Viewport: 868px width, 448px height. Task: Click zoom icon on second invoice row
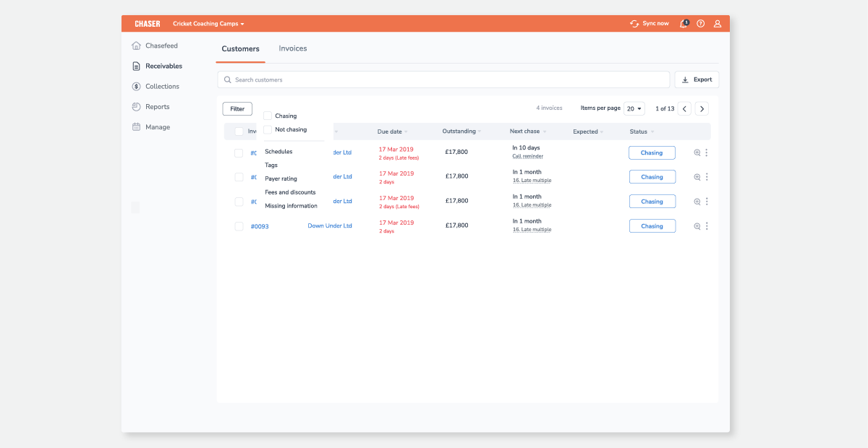(697, 177)
